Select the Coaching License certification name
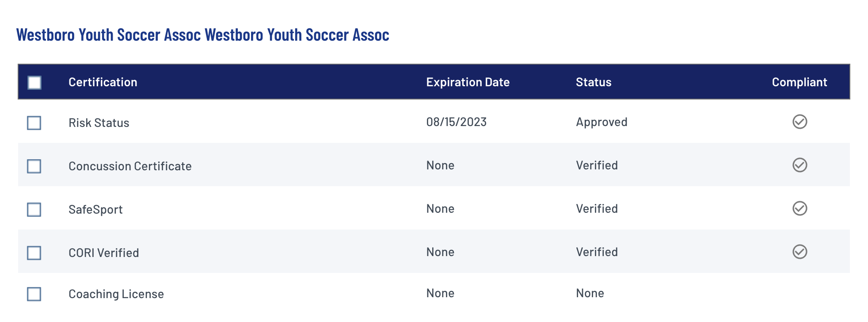The width and height of the screenshot is (868, 322). coord(116,294)
